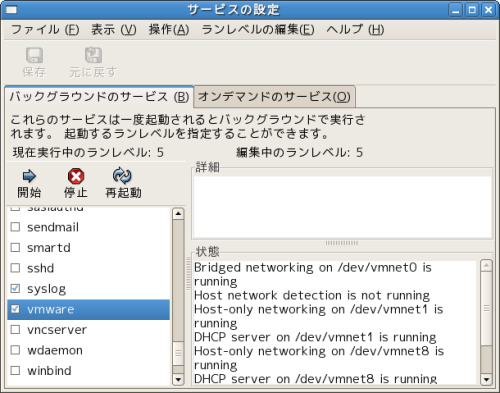The width and height of the screenshot is (500, 393).
Task: Select the sendmail service name
Action: [x=53, y=227]
